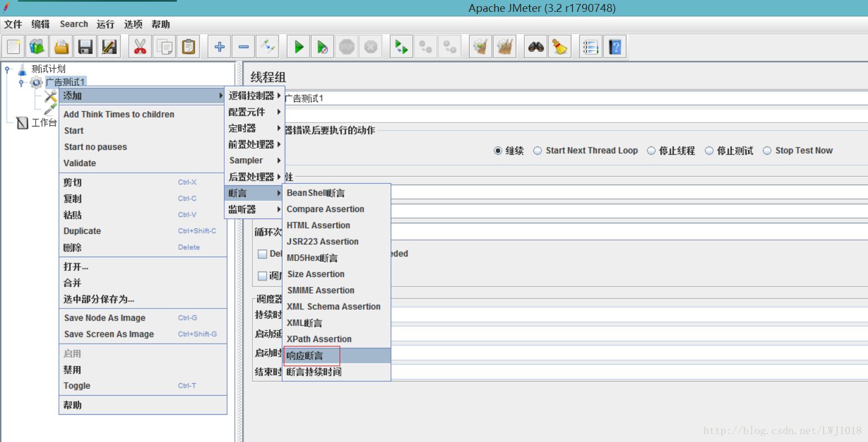Select the 继续 radio button

(498, 151)
